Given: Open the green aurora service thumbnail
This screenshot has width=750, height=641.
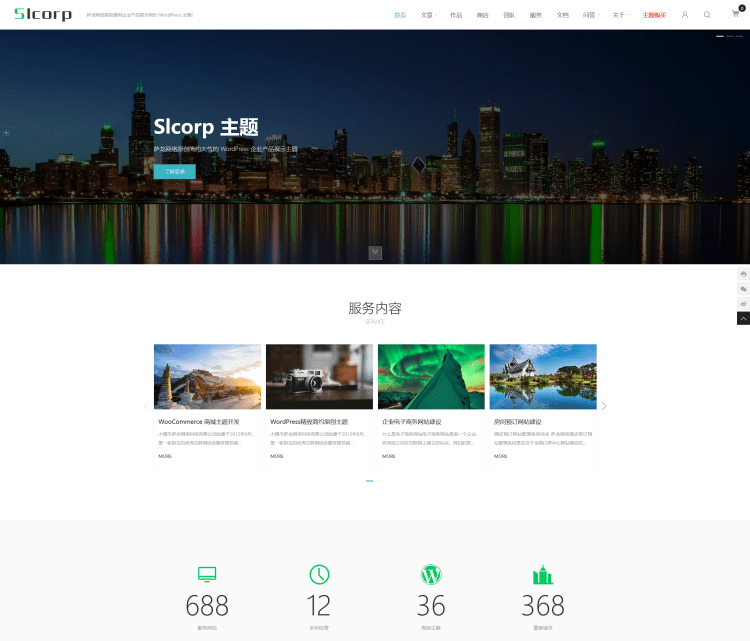Looking at the screenshot, I should tap(431, 376).
